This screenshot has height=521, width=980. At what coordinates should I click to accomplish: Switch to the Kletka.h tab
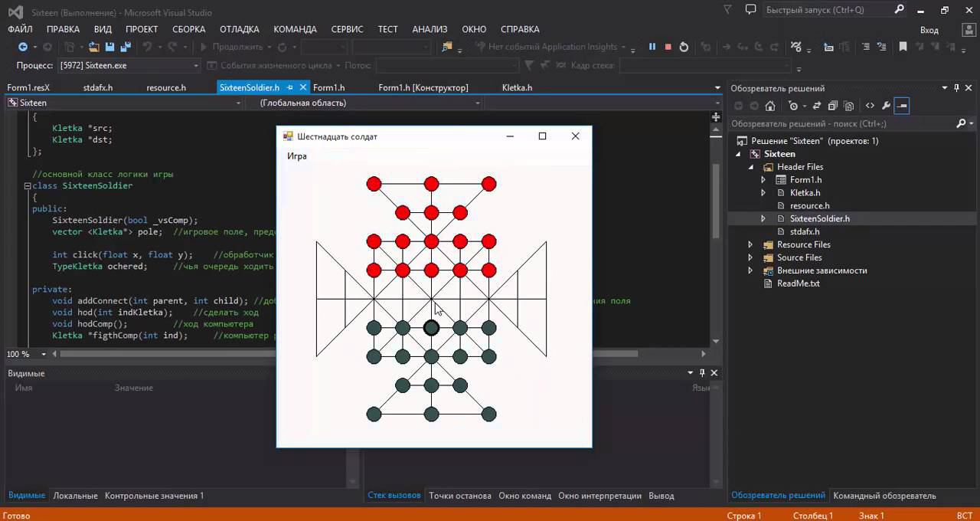(517, 87)
